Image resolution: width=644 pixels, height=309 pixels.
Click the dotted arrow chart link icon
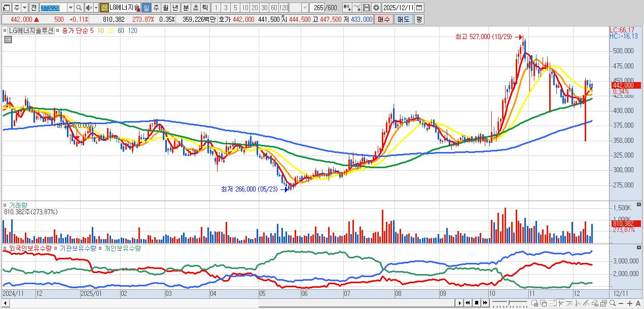click(552, 303)
